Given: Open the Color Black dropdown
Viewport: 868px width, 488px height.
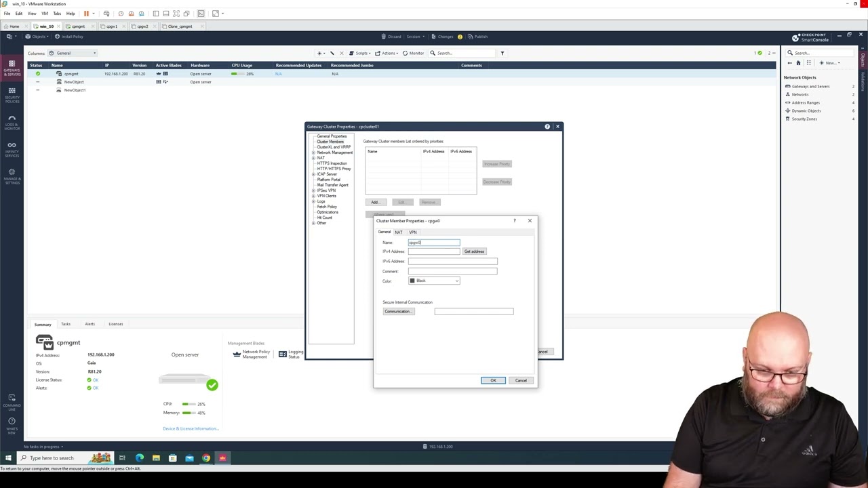Looking at the screenshot, I should (434, 281).
